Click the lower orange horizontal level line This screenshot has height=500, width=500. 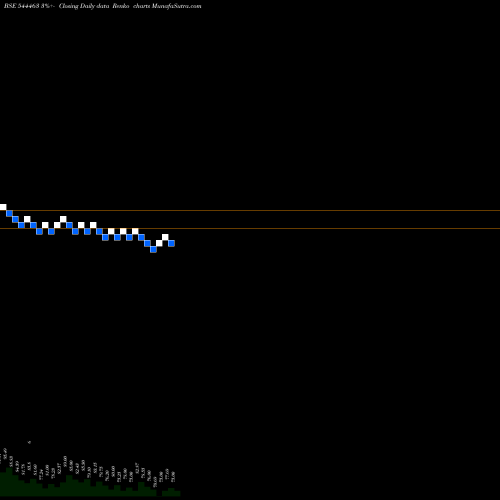click(x=250, y=228)
